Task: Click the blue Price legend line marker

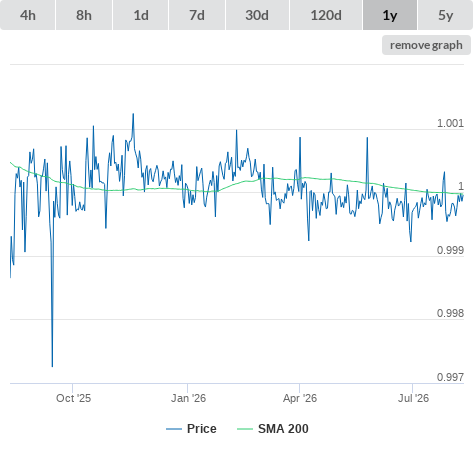Action: [174, 429]
